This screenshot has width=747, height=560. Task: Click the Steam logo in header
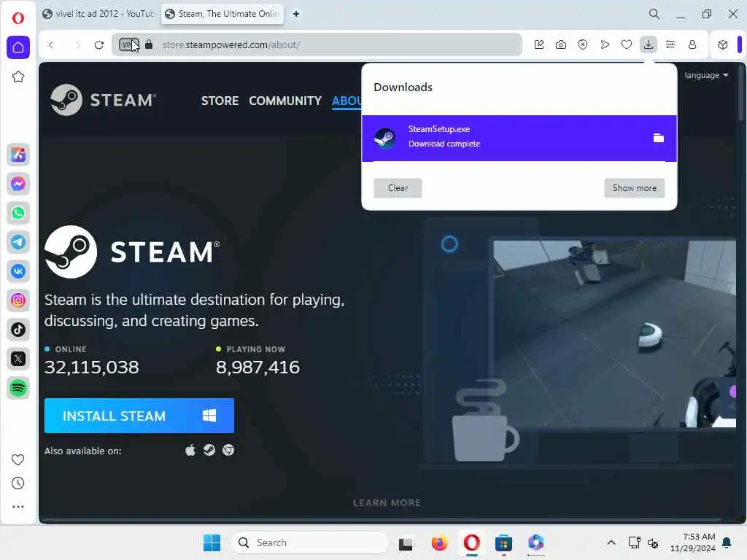pos(103,100)
